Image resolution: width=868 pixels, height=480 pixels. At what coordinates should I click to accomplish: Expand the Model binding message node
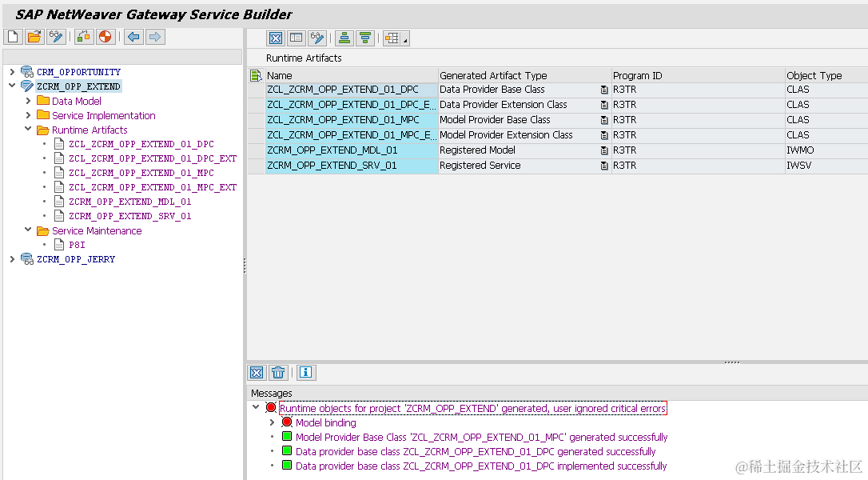(x=272, y=422)
